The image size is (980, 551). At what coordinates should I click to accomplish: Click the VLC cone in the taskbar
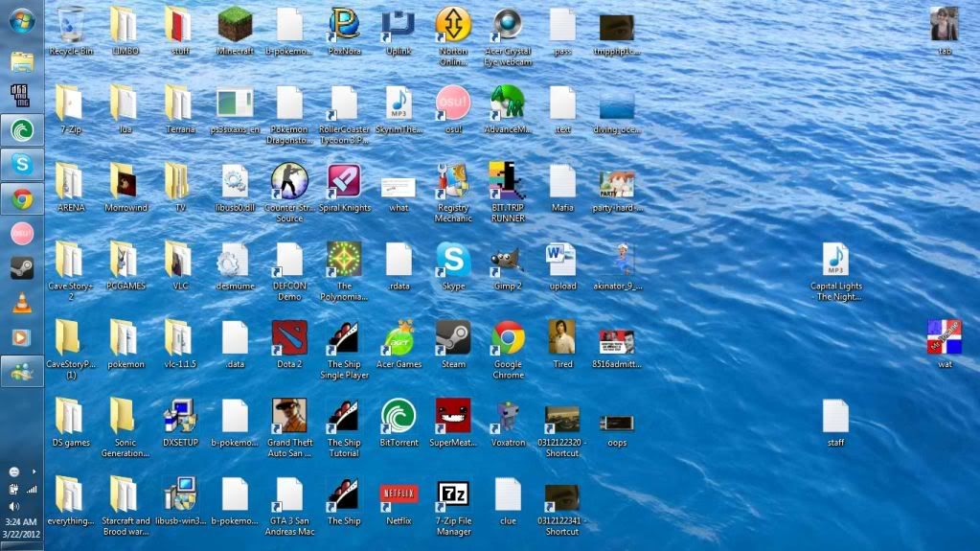pyautogui.click(x=21, y=303)
